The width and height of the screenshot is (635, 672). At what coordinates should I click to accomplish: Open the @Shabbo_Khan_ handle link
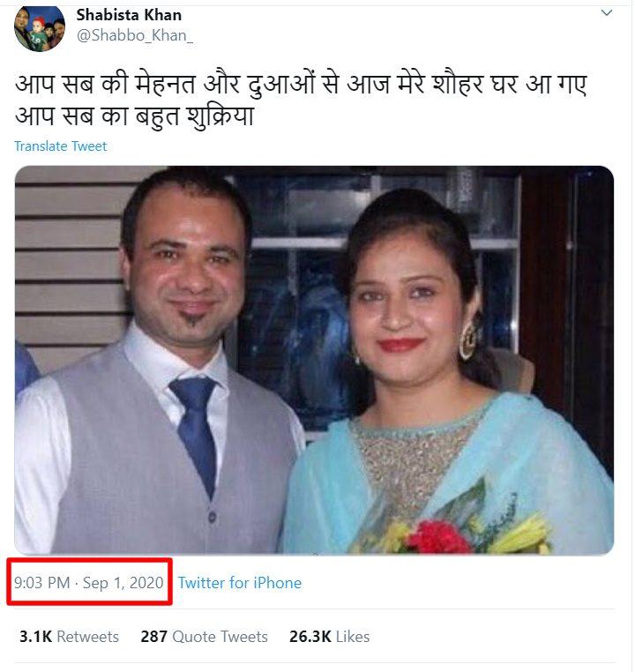pyautogui.click(x=135, y=36)
